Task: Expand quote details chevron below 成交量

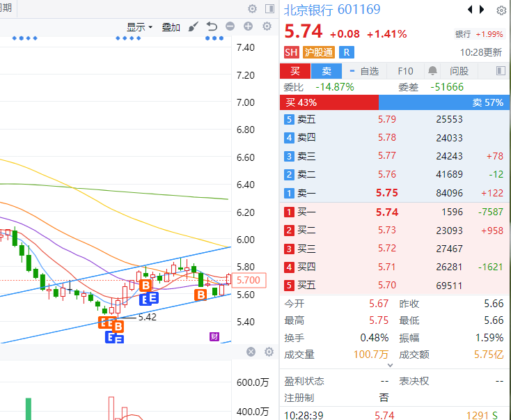Action: click(x=390, y=365)
